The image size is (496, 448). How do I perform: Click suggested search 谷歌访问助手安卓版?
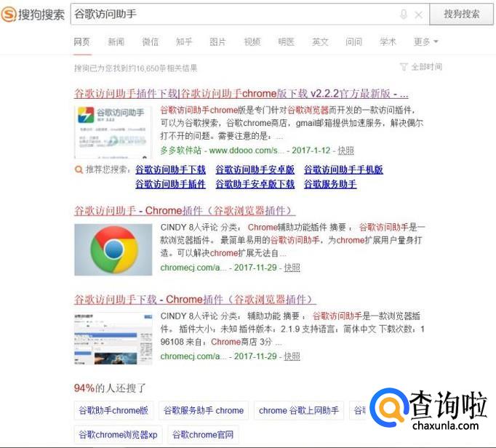255,169
